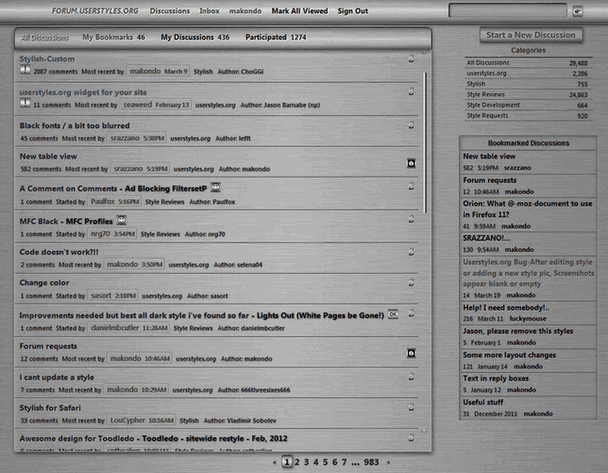Bookmark the I cant update a style row
The image size is (608, 473).
tap(411, 376)
